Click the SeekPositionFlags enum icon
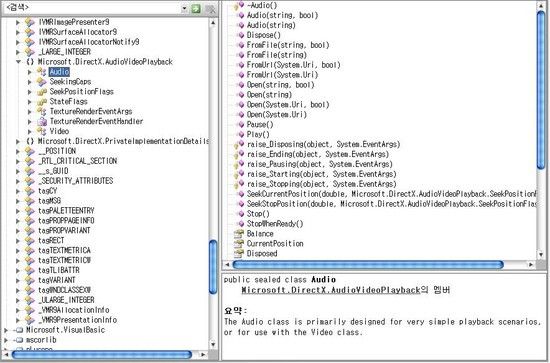This screenshot has width=550, height=363. tap(42, 92)
